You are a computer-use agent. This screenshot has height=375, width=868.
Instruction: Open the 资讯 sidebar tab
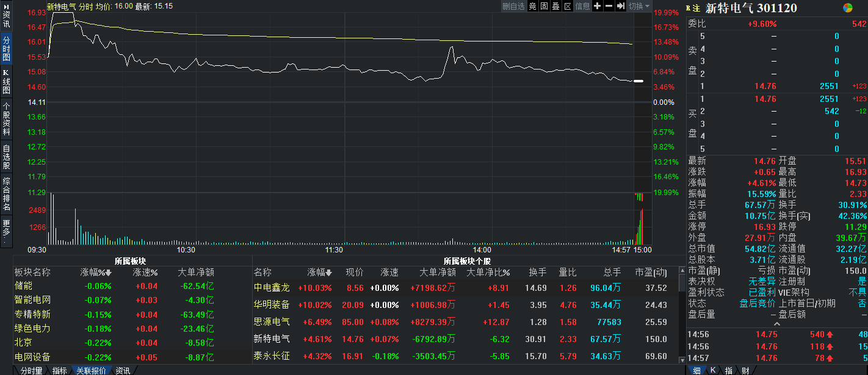pyautogui.click(x=6, y=16)
